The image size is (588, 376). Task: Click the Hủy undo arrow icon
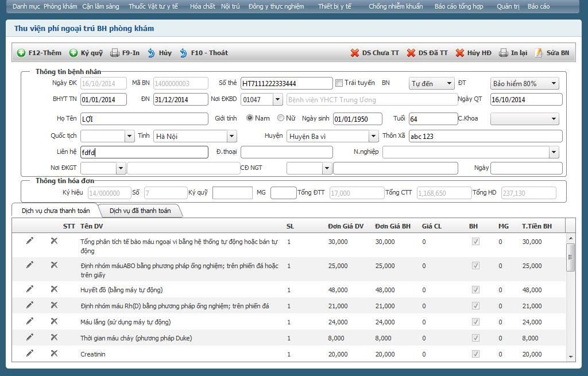151,53
